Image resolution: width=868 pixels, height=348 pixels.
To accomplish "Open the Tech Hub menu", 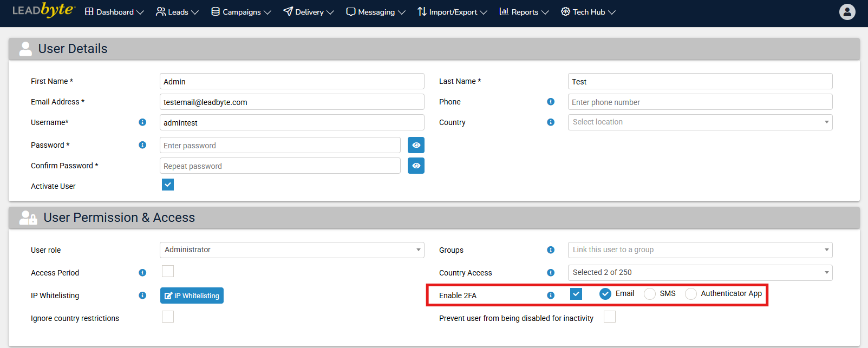I will (588, 12).
